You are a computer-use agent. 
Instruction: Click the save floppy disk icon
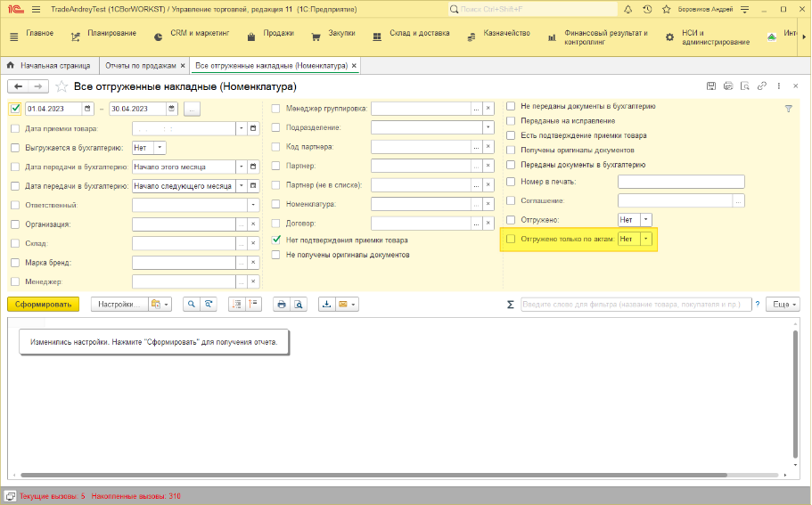pyautogui.click(x=711, y=86)
